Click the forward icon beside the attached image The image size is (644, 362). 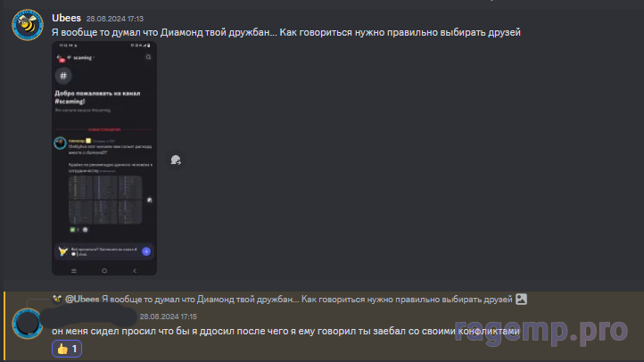click(x=176, y=160)
